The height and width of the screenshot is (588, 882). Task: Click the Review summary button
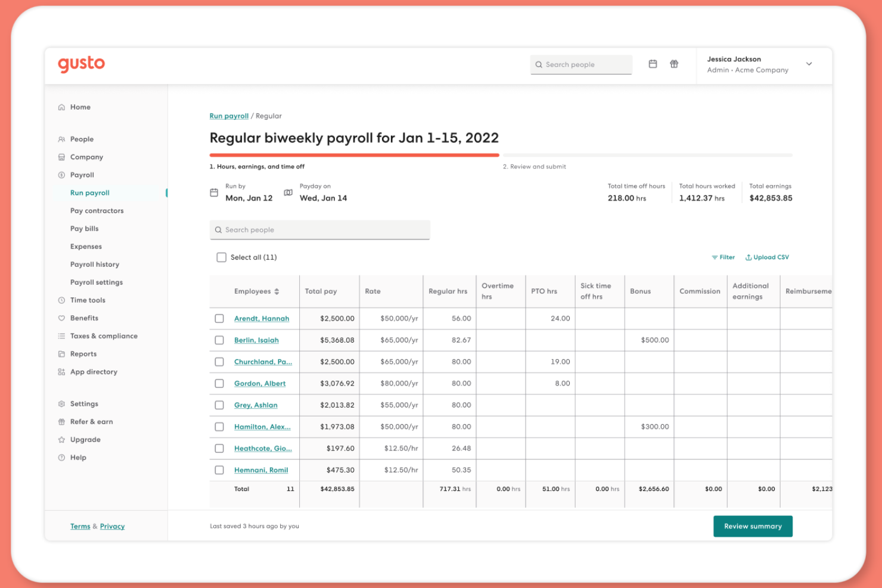[753, 526]
